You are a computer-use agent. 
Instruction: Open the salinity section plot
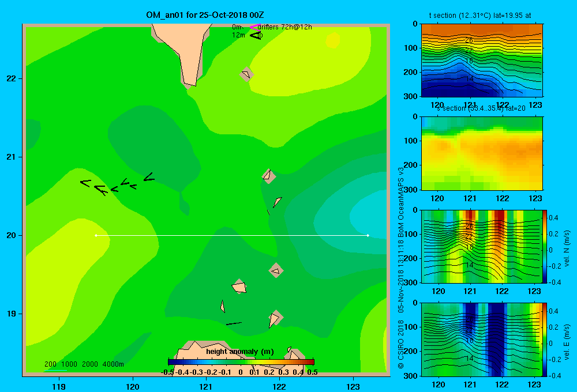482,153
